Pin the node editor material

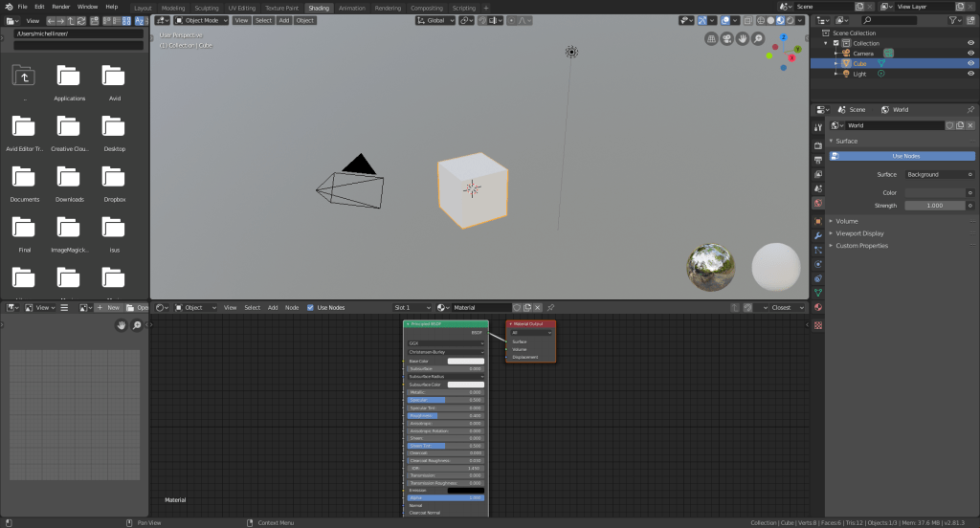click(x=550, y=308)
